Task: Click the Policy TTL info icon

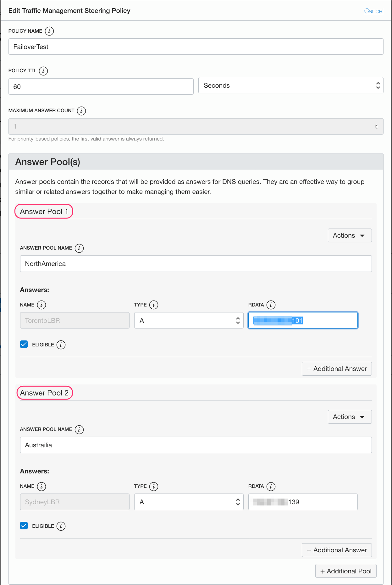Action: 43,71
